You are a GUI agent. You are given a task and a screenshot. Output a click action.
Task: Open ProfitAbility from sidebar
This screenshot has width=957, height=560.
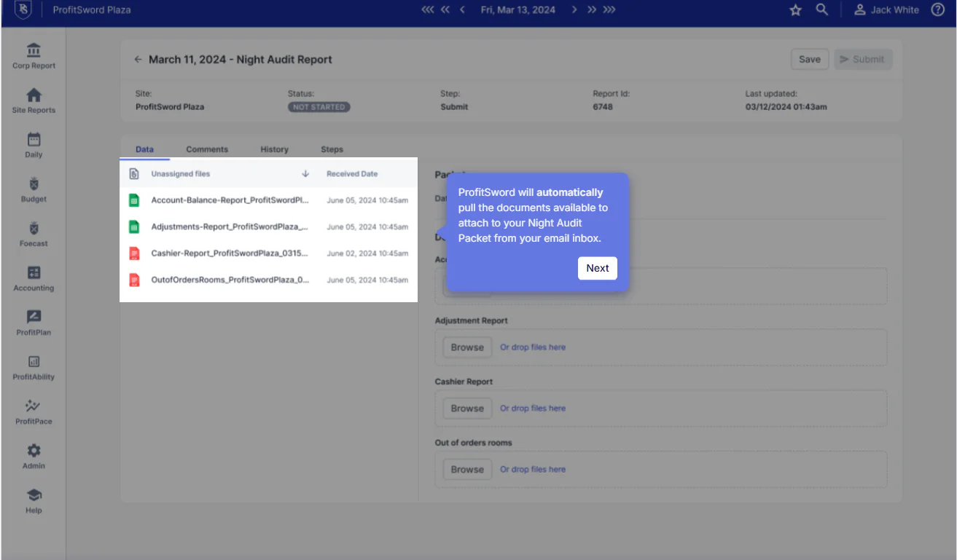34,367
